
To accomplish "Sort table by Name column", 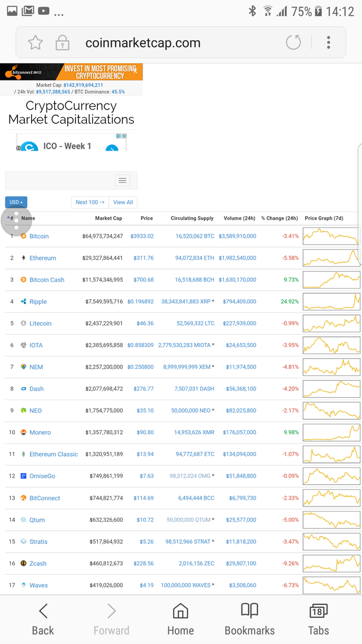I will tap(28, 218).
